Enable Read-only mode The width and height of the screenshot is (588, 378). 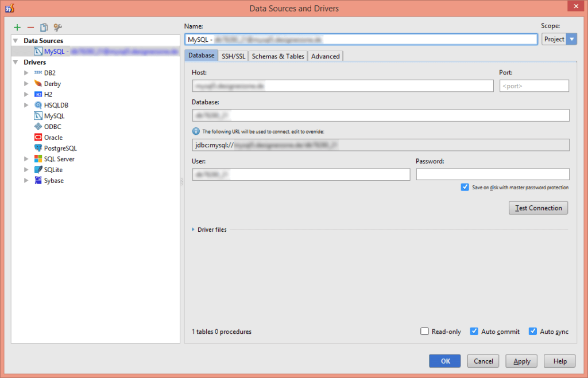[x=424, y=331]
